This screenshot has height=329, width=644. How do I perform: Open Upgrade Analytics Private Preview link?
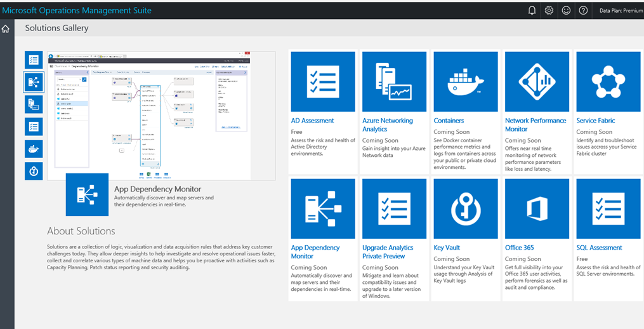388,252
